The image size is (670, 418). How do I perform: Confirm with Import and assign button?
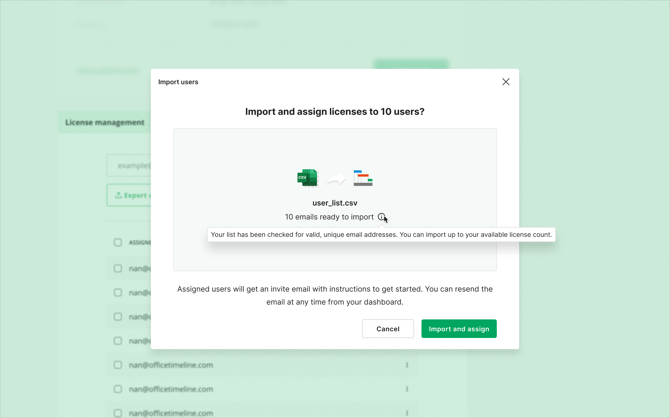[458, 329]
